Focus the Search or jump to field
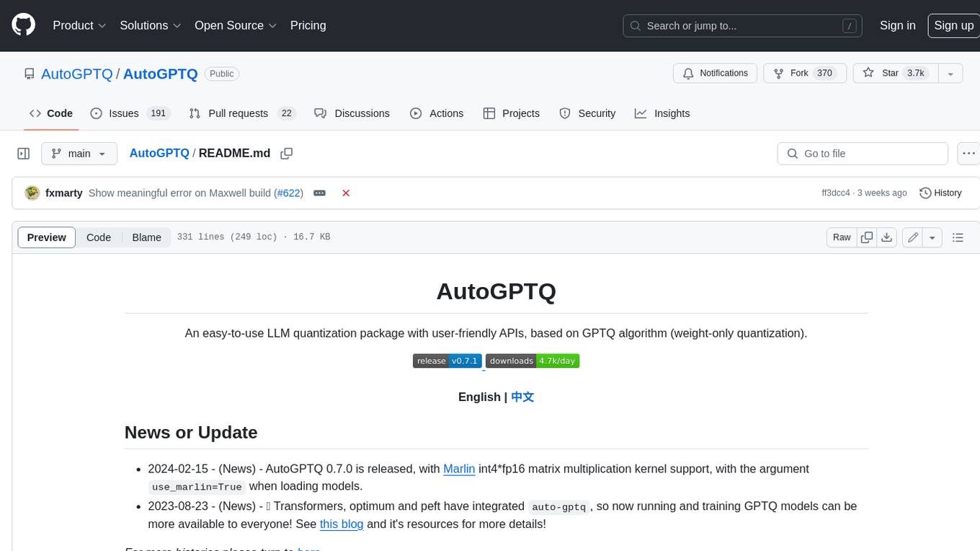Viewport: 980px width, 551px height. click(x=742, y=25)
